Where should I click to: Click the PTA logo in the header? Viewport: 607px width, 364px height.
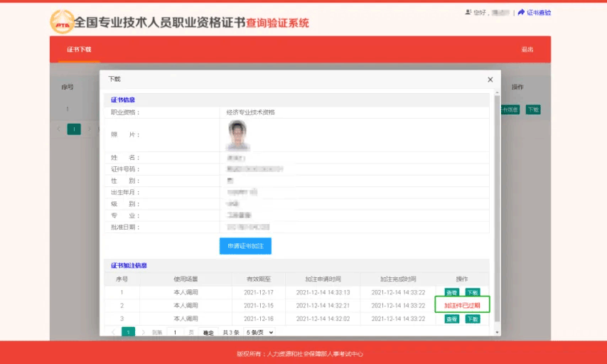tap(62, 22)
